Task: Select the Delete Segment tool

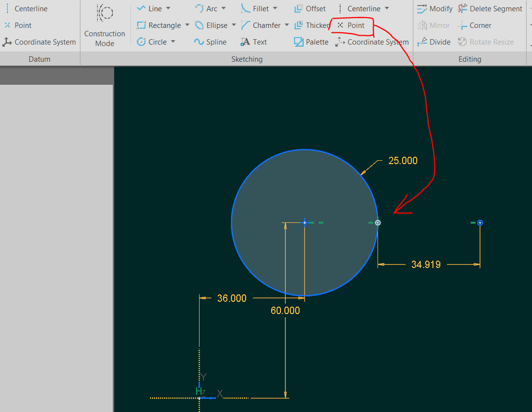Action: [490, 8]
